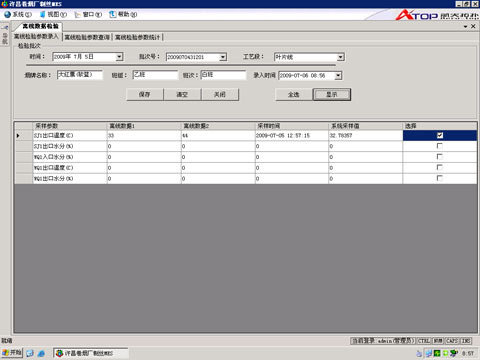Click the 全选 select-all button
Image resolution: width=480 pixels, height=360 pixels.
294,95
